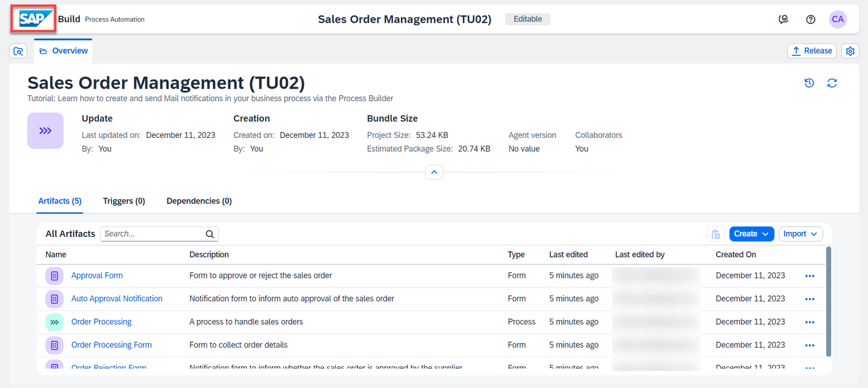This screenshot has height=388, width=868.
Task: Collapse the project header details
Action: [434, 172]
